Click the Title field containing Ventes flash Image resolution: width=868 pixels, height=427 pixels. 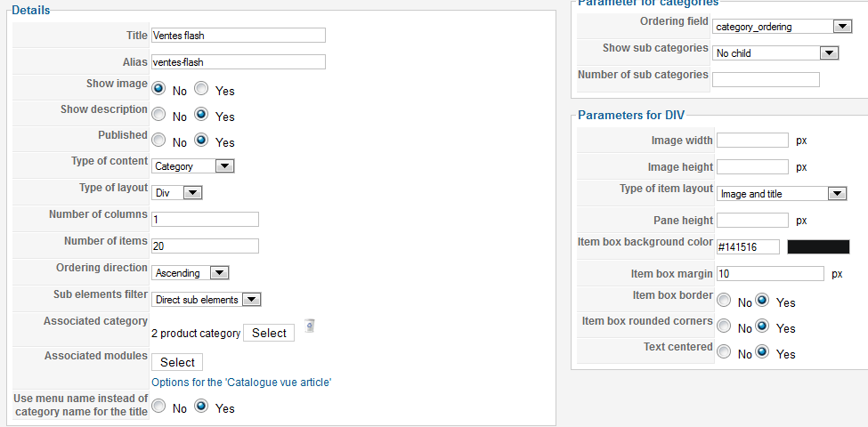pos(239,36)
